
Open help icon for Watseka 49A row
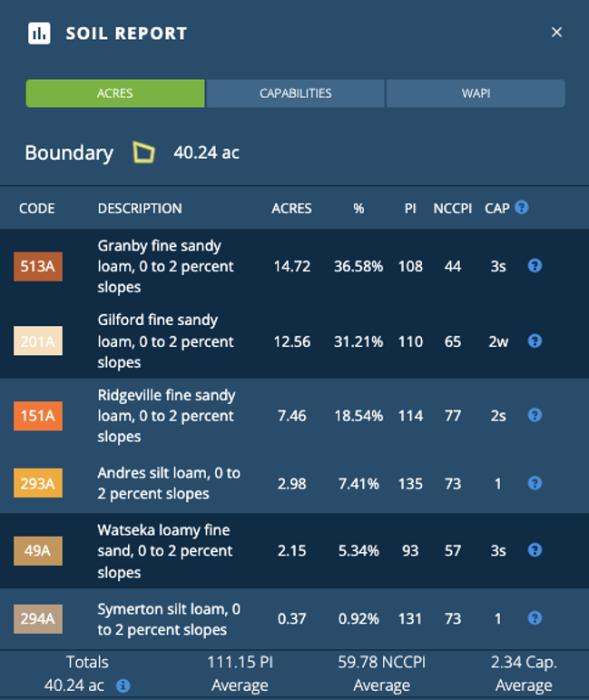(535, 550)
